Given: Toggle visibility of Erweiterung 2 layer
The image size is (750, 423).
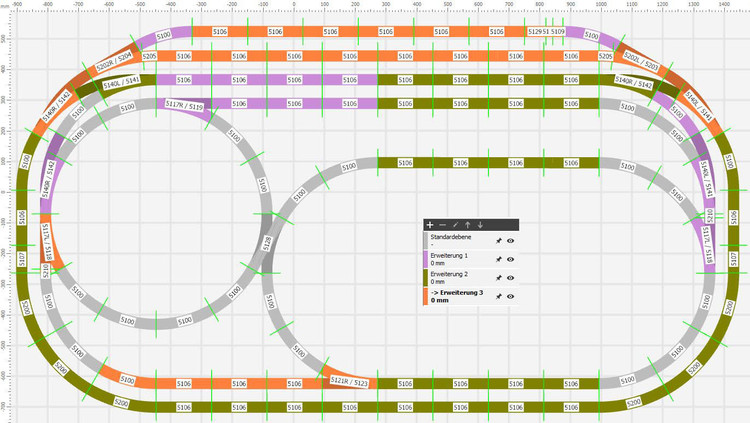Looking at the screenshot, I should 510,278.
